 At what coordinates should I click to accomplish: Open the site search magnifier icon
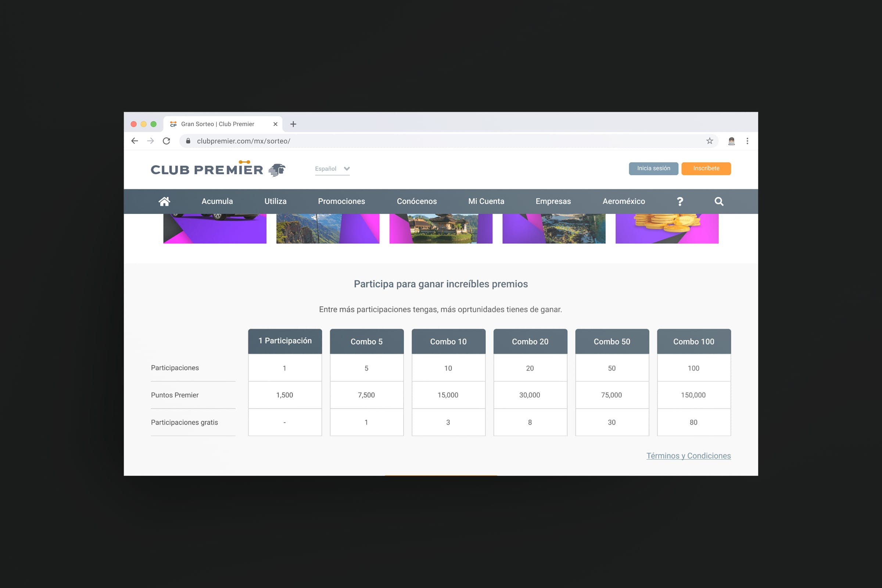(719, 201)
